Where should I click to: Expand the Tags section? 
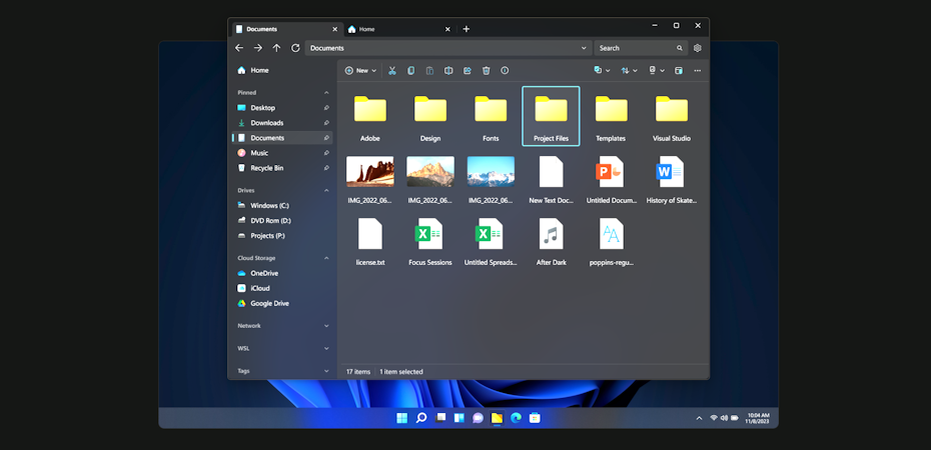(x=326, y=371)
